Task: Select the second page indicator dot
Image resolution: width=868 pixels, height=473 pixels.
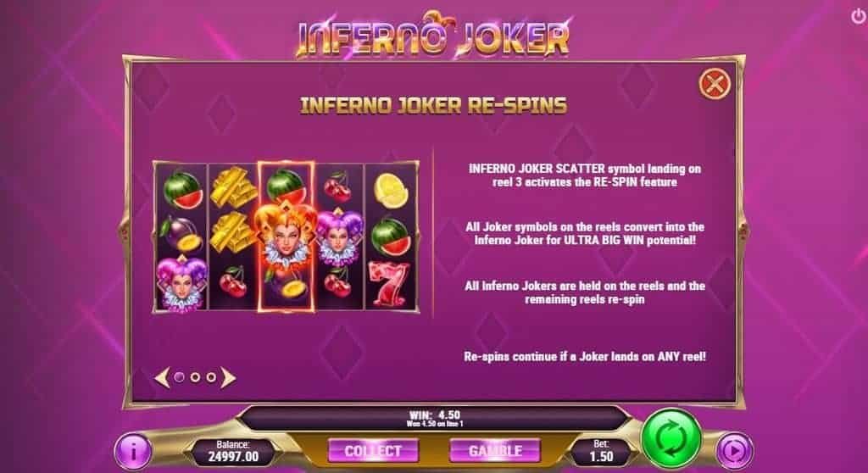Action: tap(195, 377)
